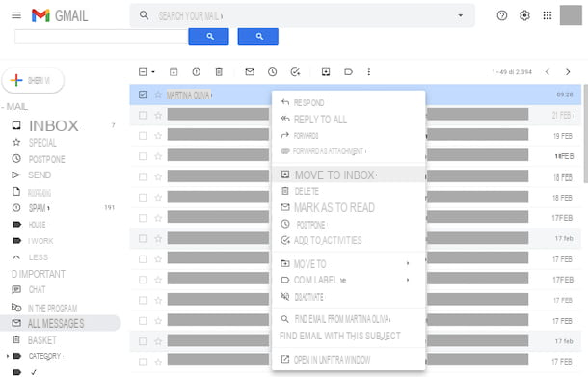Choose Find Email With This Subject
This screenshot has width=588, height=377.
click(349, 336)
